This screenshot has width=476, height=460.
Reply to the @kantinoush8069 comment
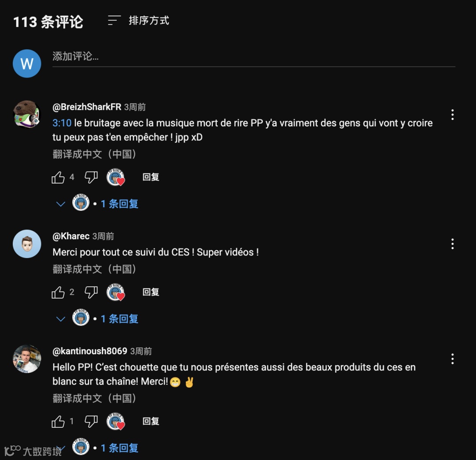pos(151,422)
